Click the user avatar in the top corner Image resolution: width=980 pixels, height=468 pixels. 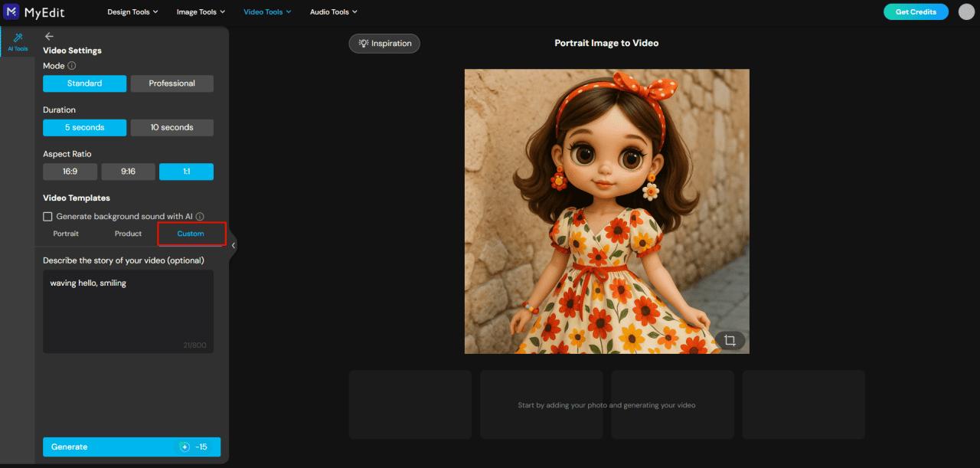tap(965, 11)
